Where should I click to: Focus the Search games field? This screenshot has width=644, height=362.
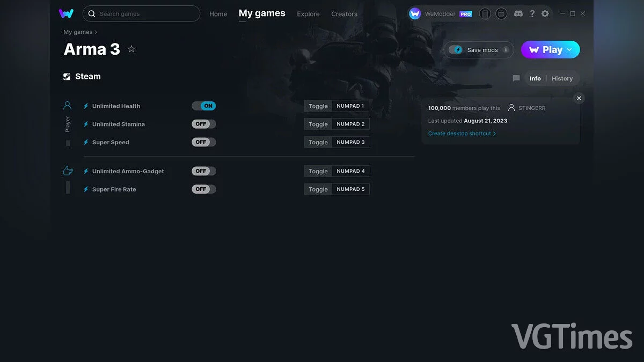point(145,14)
